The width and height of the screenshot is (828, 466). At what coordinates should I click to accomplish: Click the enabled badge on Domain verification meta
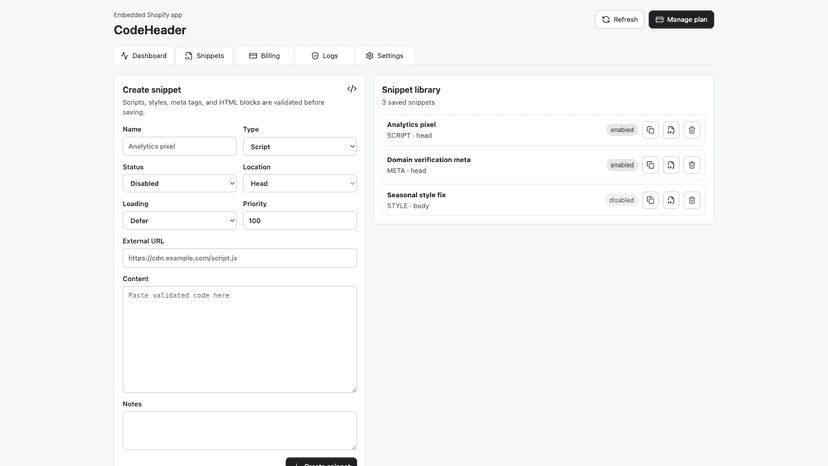click(622, 165)
